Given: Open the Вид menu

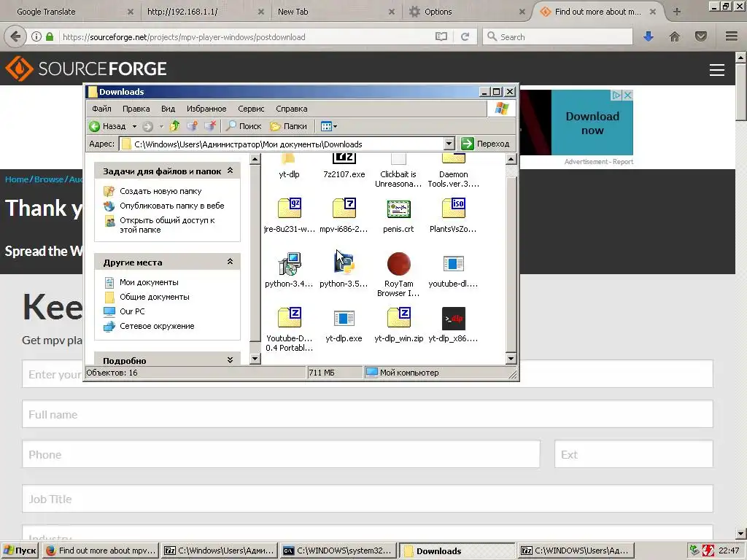Looking at the screenshot, I should coord(169,109).
